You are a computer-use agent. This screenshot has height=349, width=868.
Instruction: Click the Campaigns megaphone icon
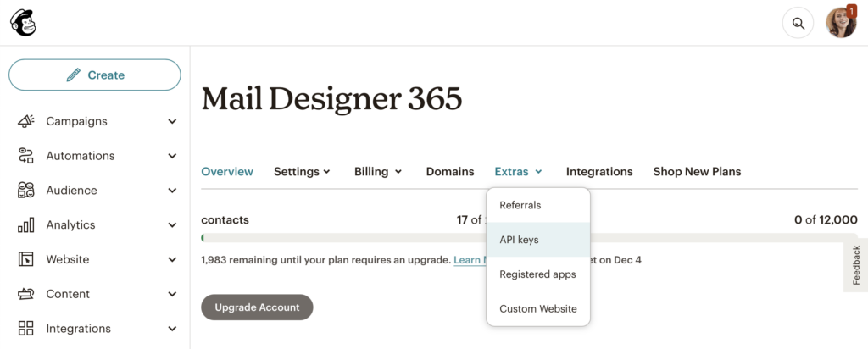coord(26,121)
